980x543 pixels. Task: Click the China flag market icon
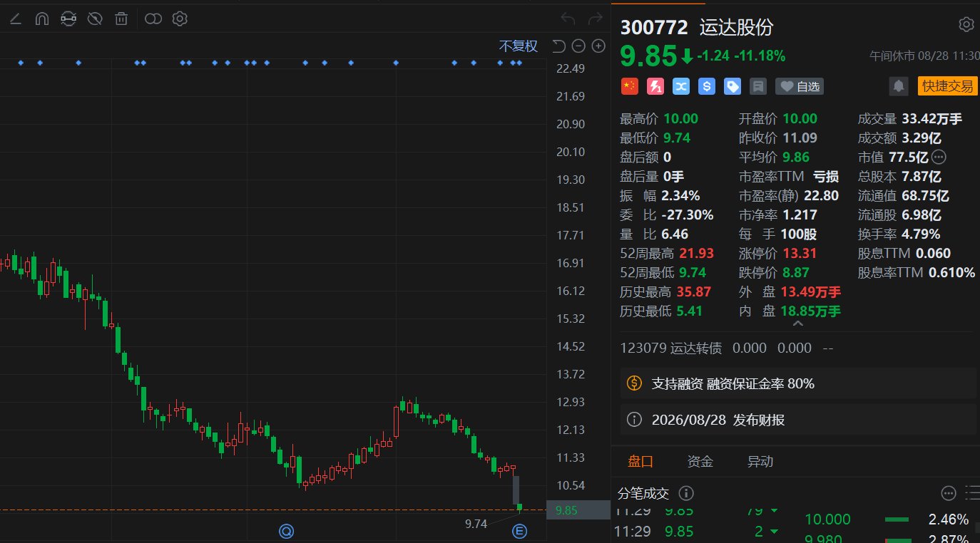(629, 86)
